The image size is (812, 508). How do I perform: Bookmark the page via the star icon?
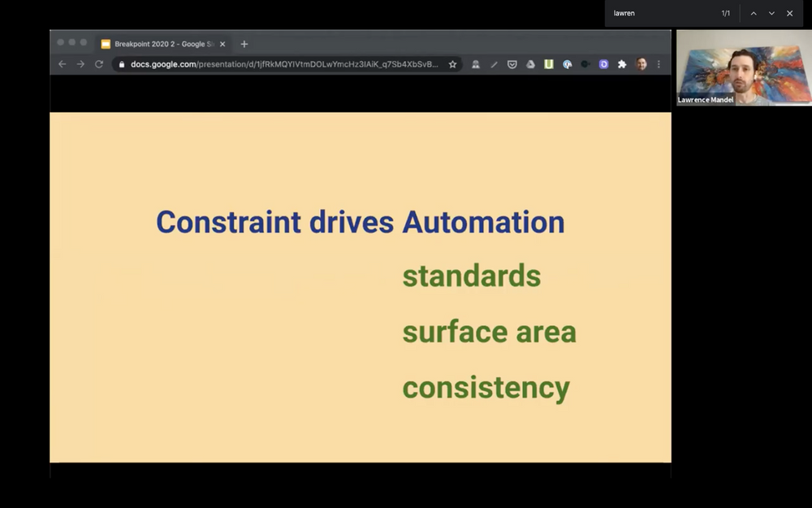click(x=452, y=63)
